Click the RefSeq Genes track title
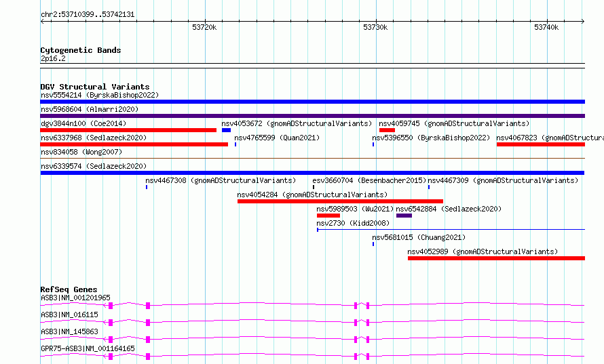This screenshot has width=604, height=364. point(69,289)
